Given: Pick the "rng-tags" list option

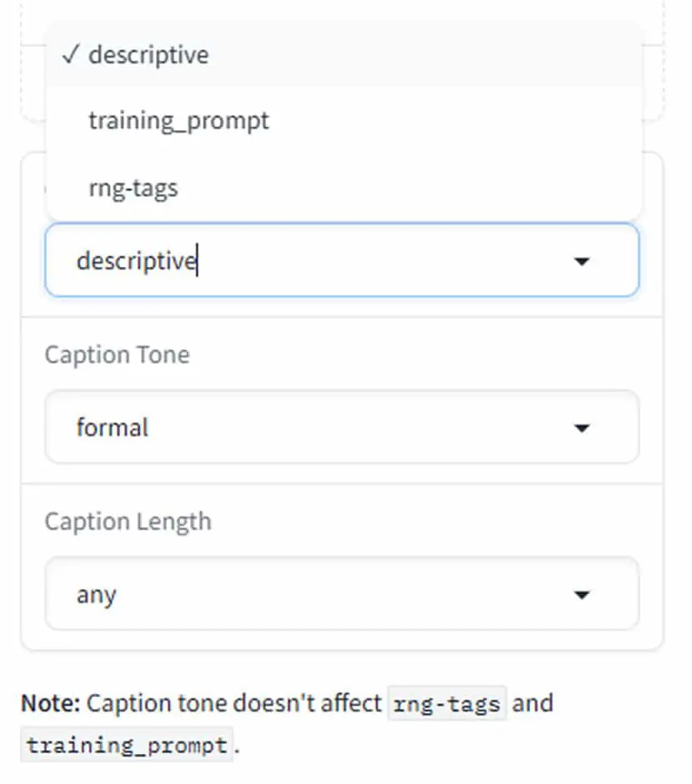Looking at the screenshot, I should [x=343, y=188].
